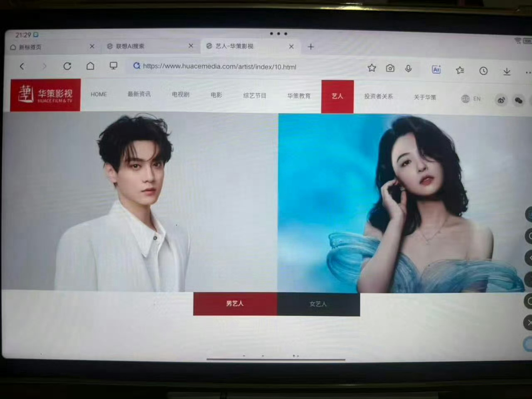Click the huacemedia.com URL address field

(x=219, y=66)
